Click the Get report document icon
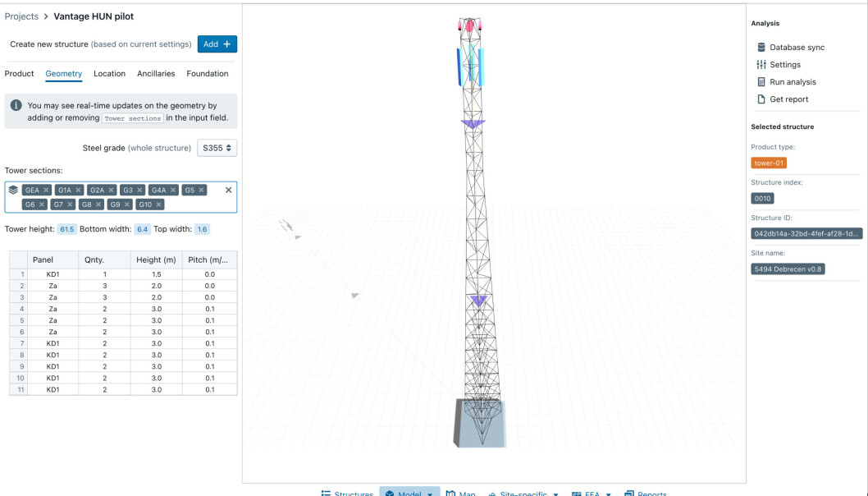Screen dimensions: 868x496 761,99
